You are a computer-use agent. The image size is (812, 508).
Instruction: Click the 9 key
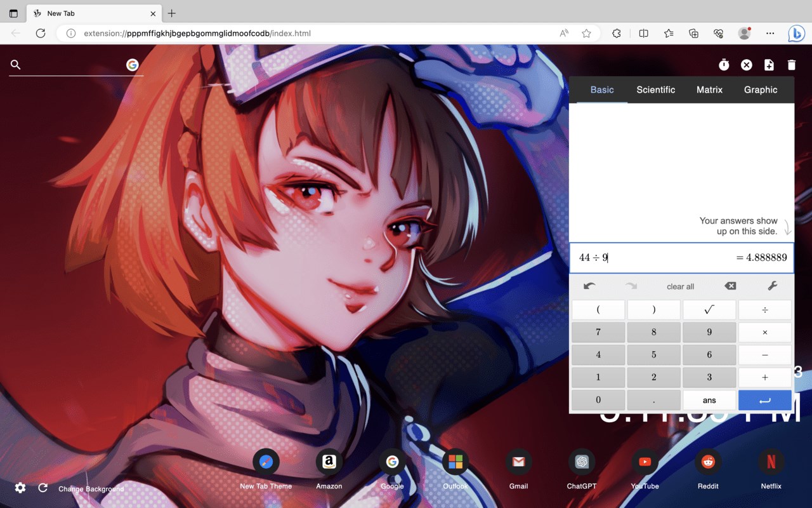709,332
